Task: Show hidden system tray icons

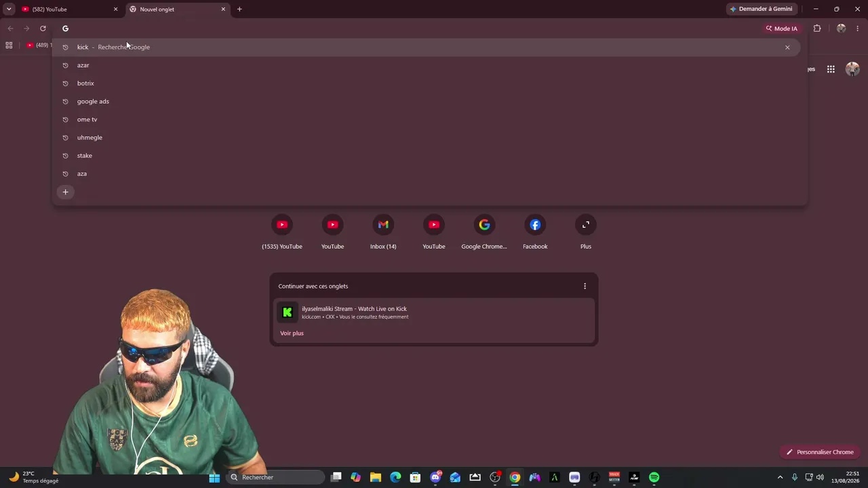Action: 780,478
